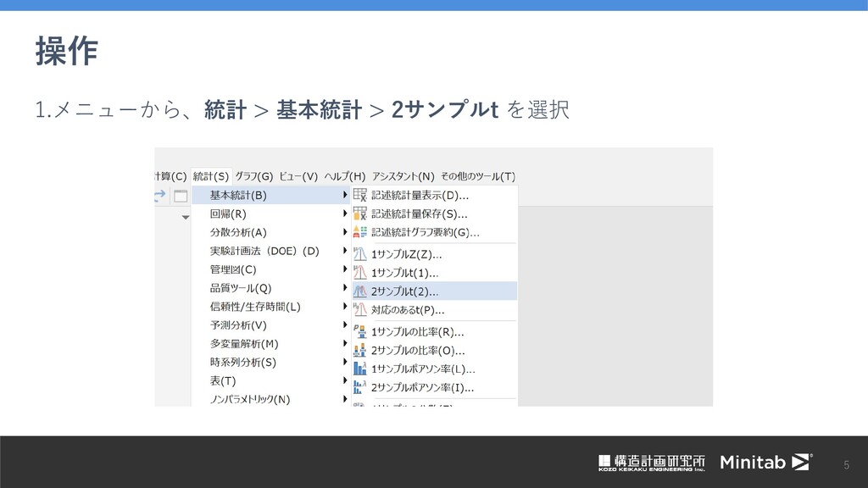Image resolution: width=868 pixels, height=488 pixels.
Task: Select 基本統計(B) in the Stat menu
Action: coord(270,196)
